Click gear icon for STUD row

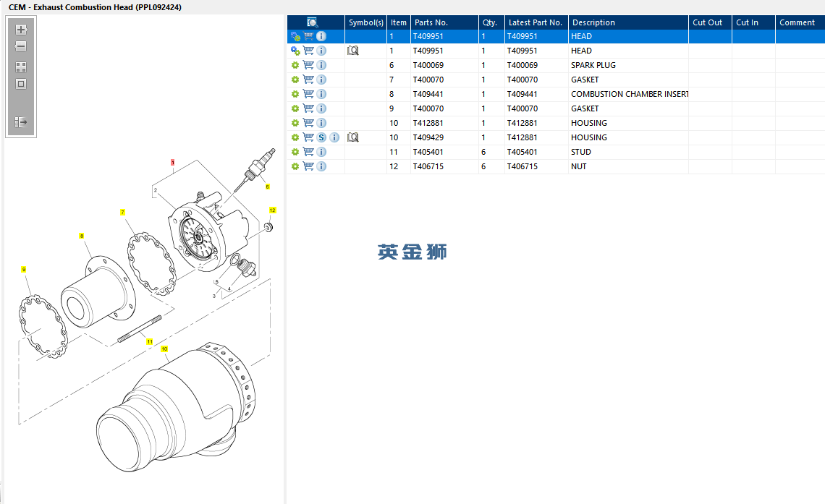295,152
